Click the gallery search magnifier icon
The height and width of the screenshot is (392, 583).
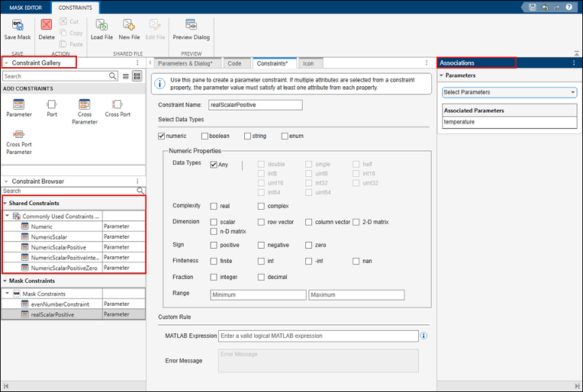[x=113, y=76]
